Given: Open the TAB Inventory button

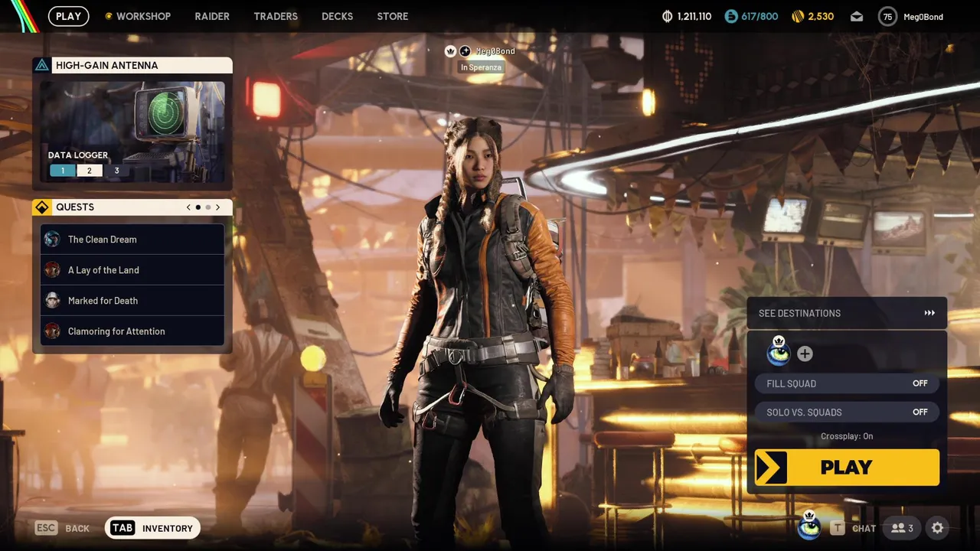Looking at the screenshot, I should [152, 528].
